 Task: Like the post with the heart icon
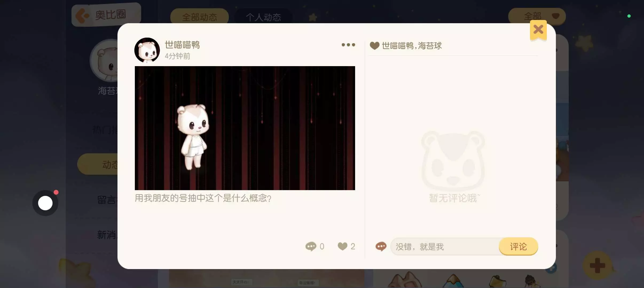[x=343, y=246]
